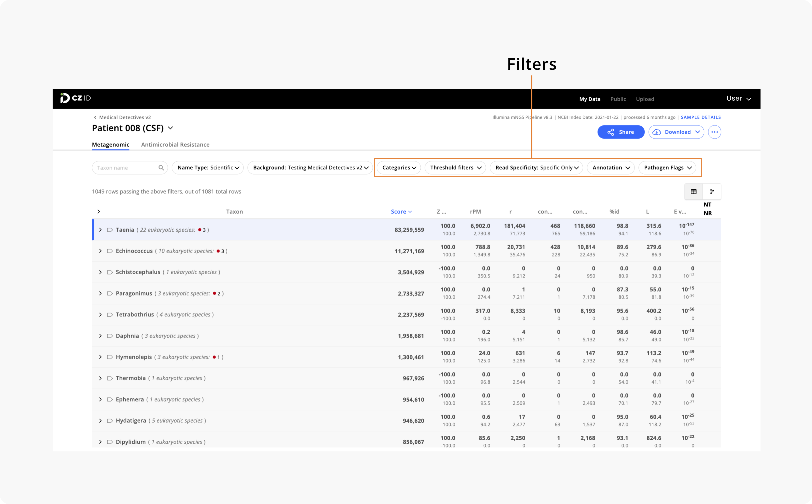The height and width of the screenshot is (504, 812).
Task: Click the annotation tag icon for Tetrabothrius
Action: point(110,315)
